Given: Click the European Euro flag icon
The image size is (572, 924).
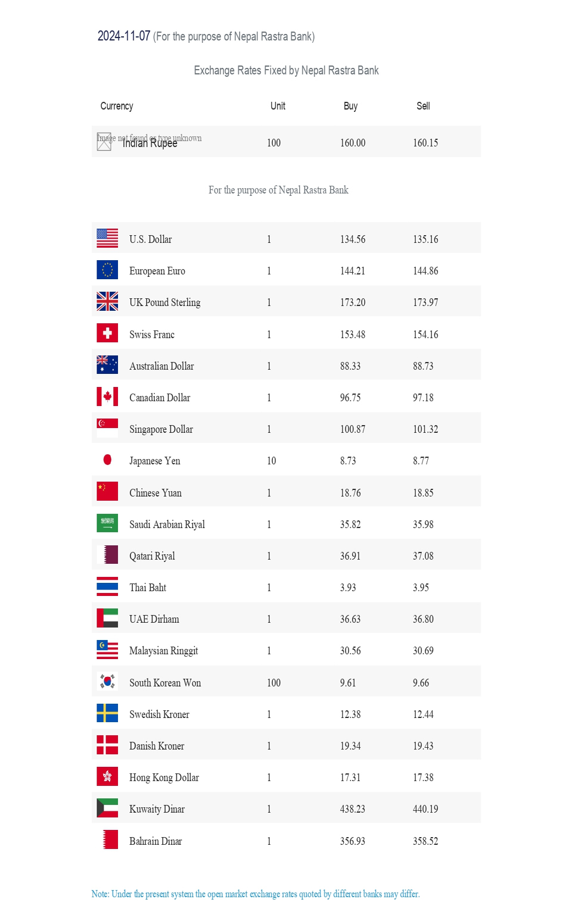Looking at the screenshot, I should point(107,270).
